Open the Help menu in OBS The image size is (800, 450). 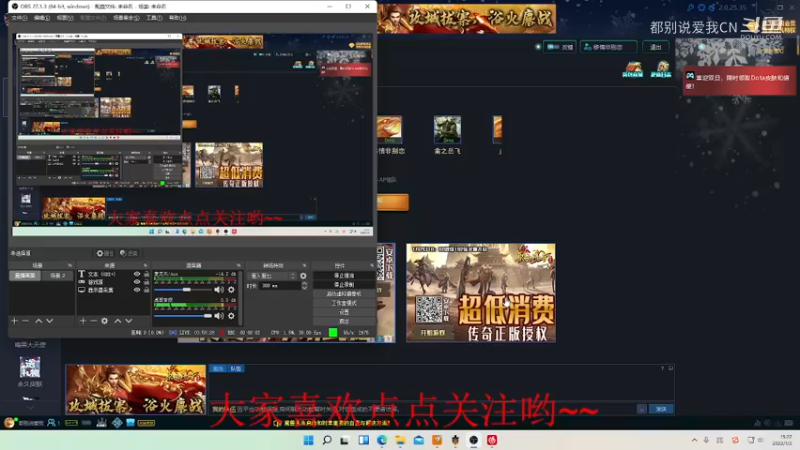pos(178,18)
